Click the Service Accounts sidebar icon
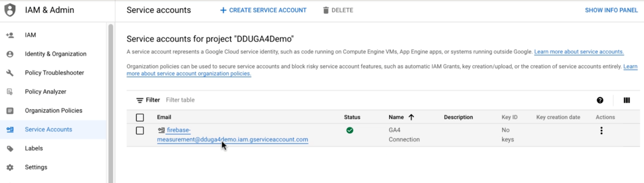Image resolution: width=644 pixels, height=183 pixels. pyautogui.click(x=10, y=130)
